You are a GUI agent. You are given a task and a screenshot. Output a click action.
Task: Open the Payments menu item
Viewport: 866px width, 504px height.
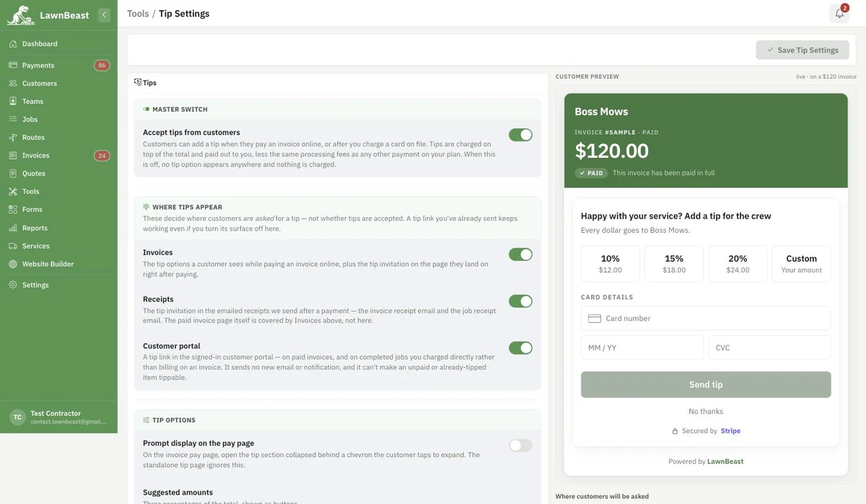[58, 66]
